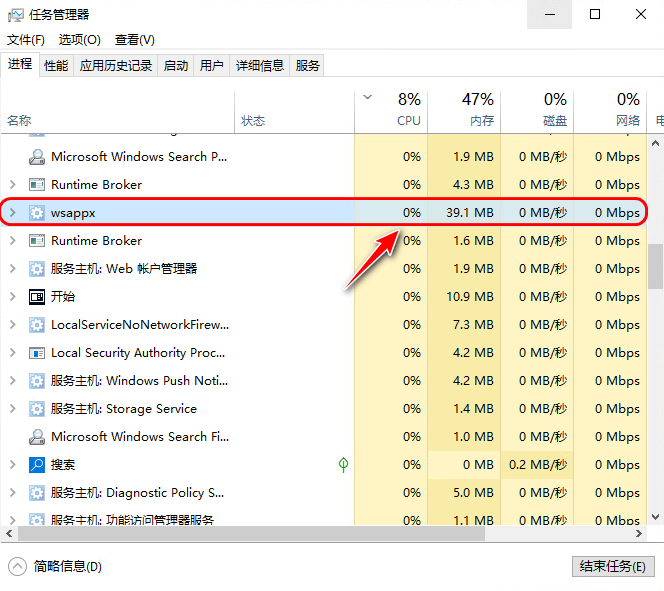Click 简略信息(D) to collapse the view
664x591 pixels.
click(55, 566)
